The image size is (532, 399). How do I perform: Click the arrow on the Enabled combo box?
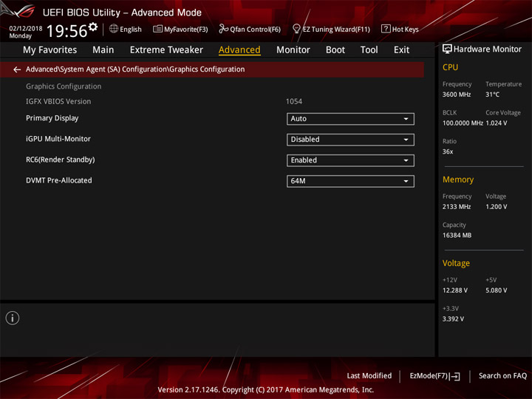pyautogui.click(x=406, y=160)
